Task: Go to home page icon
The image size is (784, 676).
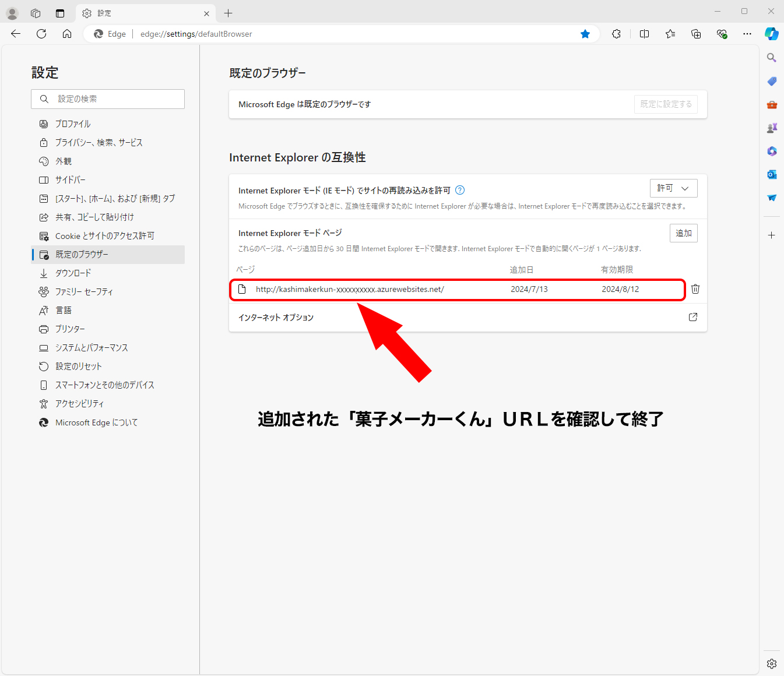Action: point(67,34)
